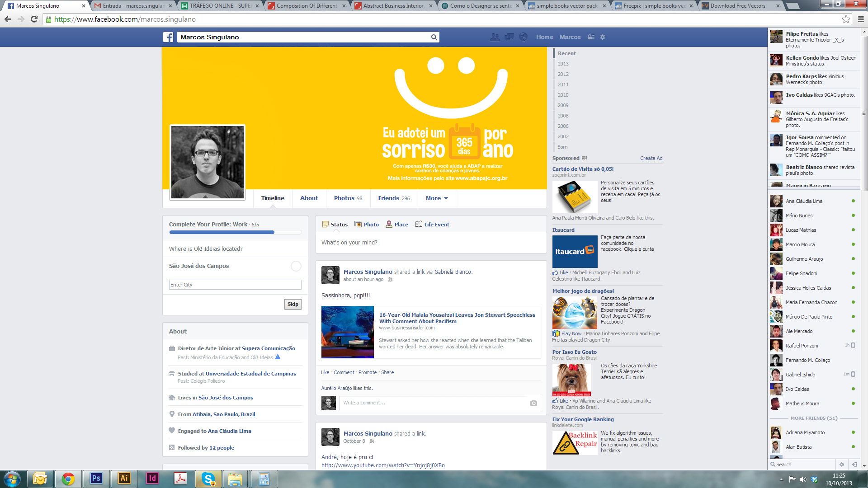868x488 pixels.
Task: Select the Photo composer option
Action: [367, 225]
